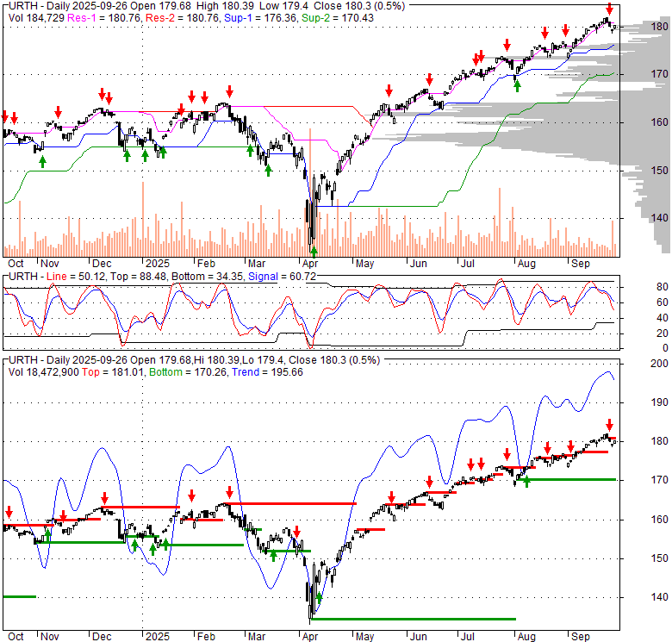Screen dimensions: 672x642
Task: Click the Trend = 195.66 label
Action: [267, 372]
